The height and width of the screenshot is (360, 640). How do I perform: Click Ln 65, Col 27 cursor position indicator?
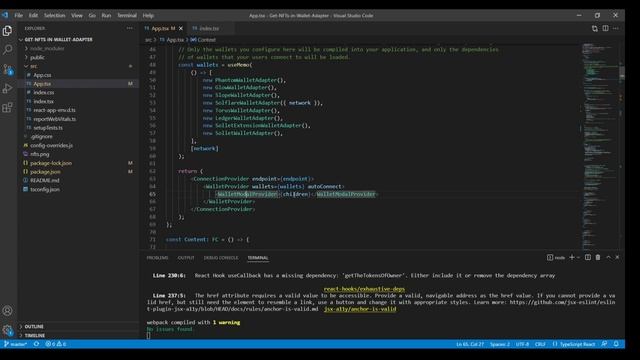pyautogui.click(x=470, y=344)
